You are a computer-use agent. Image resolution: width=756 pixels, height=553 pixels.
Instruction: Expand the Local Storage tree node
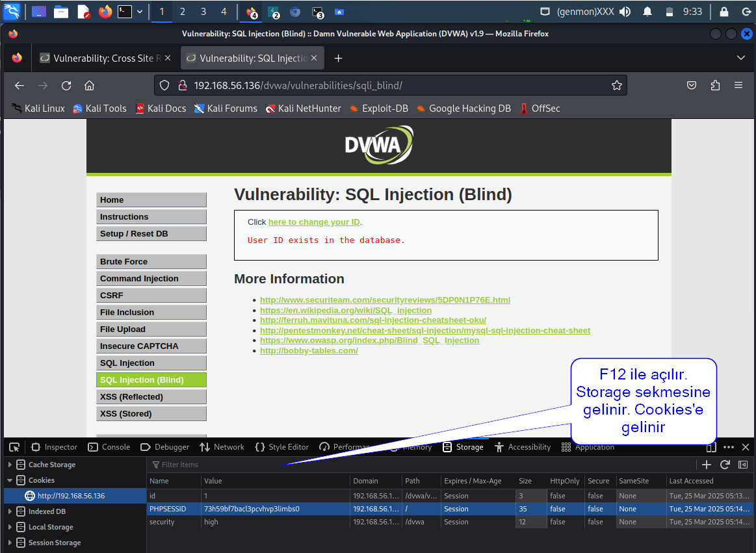click(x=10, y=527)
